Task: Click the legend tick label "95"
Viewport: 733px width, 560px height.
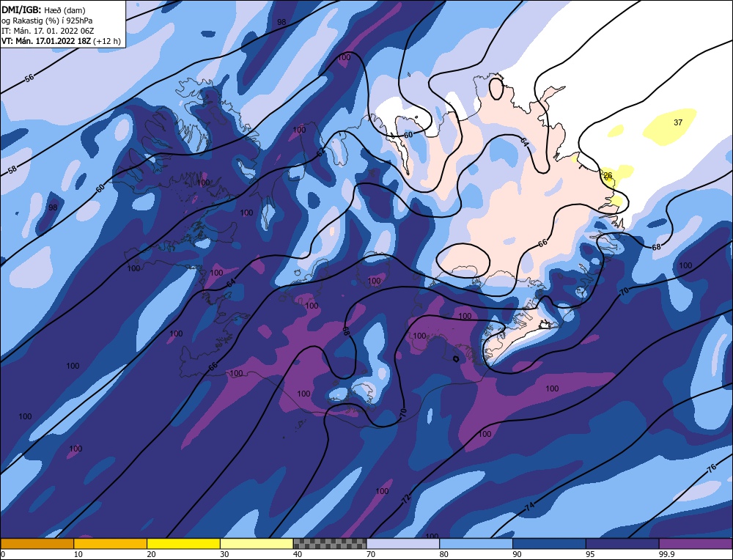Action: (x=590, y=554)
